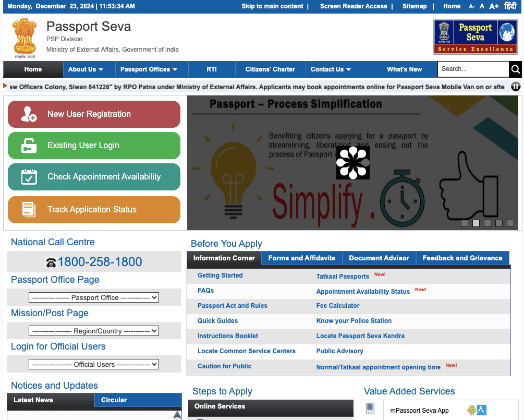Open Fee Calculator link
Viewport: 524px width, 420px height.
(337, 306)
